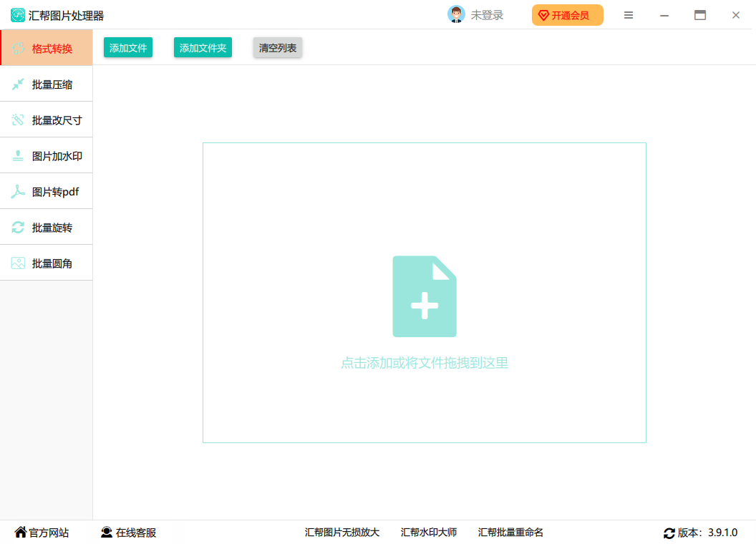Image resolution: width=756 pixels, height=544 pixels.
Task: Click the 清空列表 button
Action: tap(278, 48)
